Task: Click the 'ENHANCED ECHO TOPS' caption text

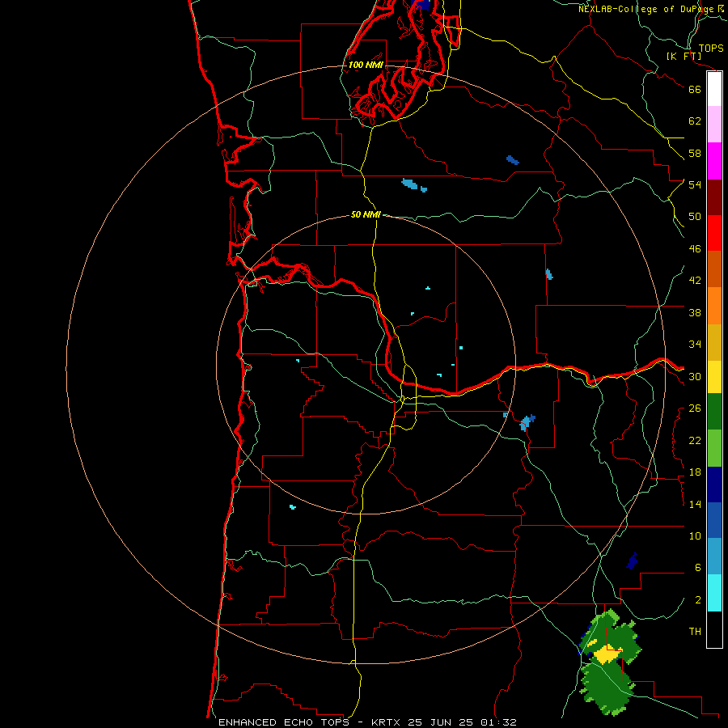Action: pos(284,722)
